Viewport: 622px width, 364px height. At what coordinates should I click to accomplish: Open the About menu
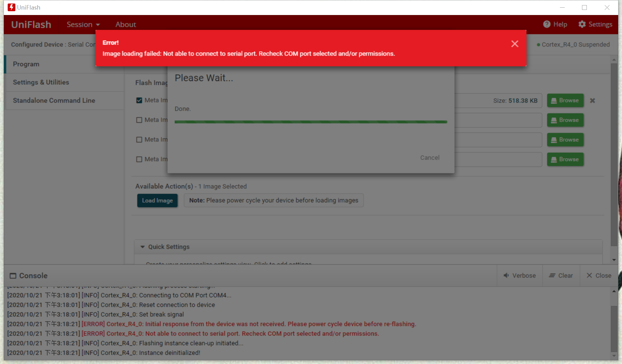click(x=125, y=25)
